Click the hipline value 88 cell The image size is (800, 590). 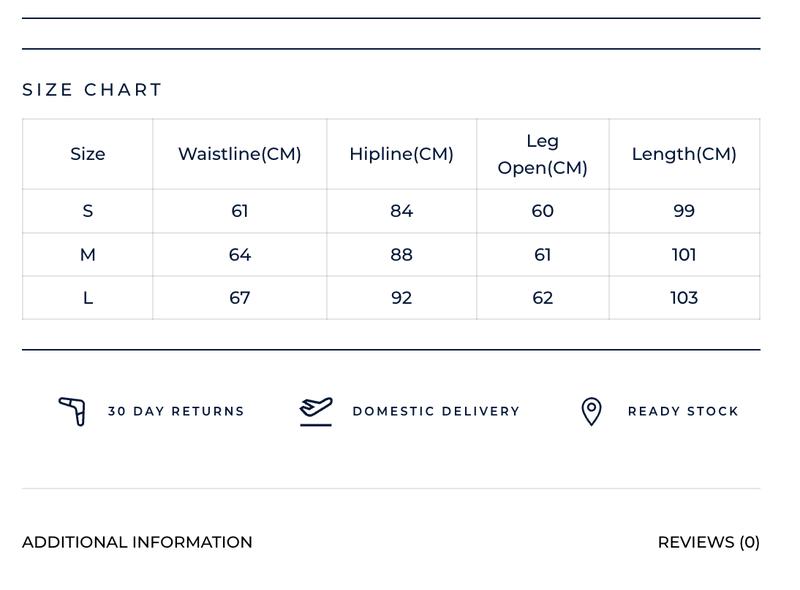[402, 255]
